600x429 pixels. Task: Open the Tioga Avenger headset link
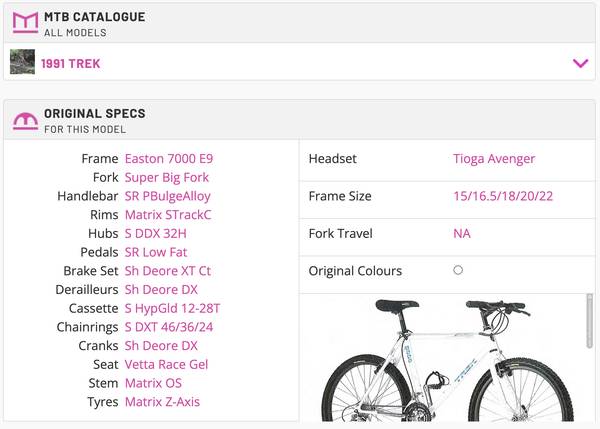494,159
